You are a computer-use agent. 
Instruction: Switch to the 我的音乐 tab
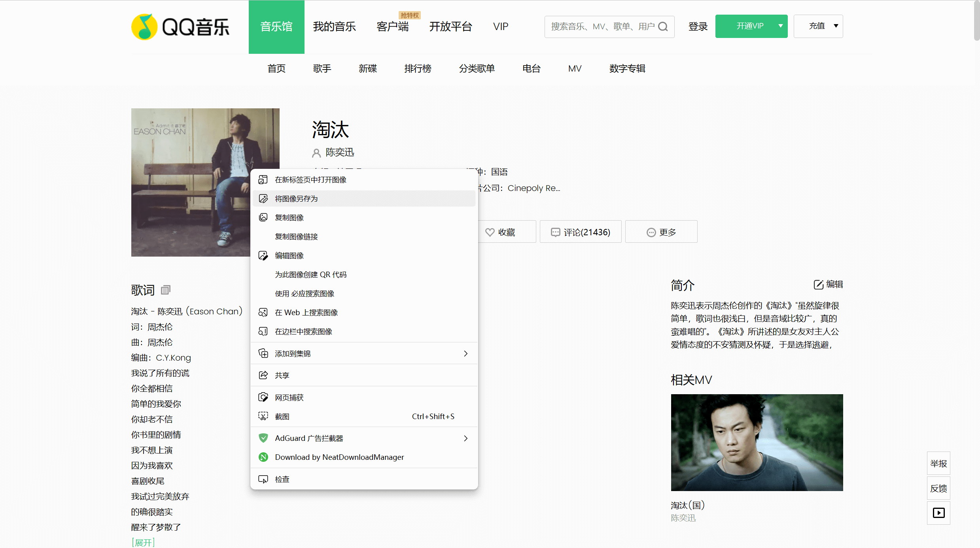point(334,26)
